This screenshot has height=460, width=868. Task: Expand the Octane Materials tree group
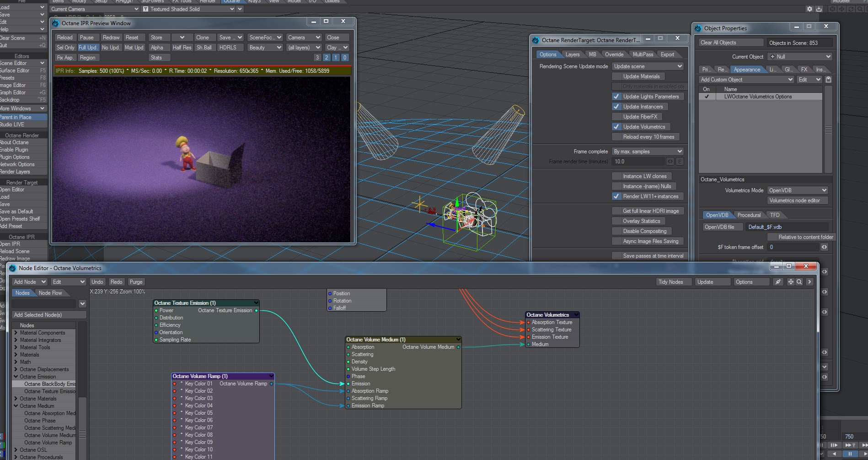[x=16, y=399]
